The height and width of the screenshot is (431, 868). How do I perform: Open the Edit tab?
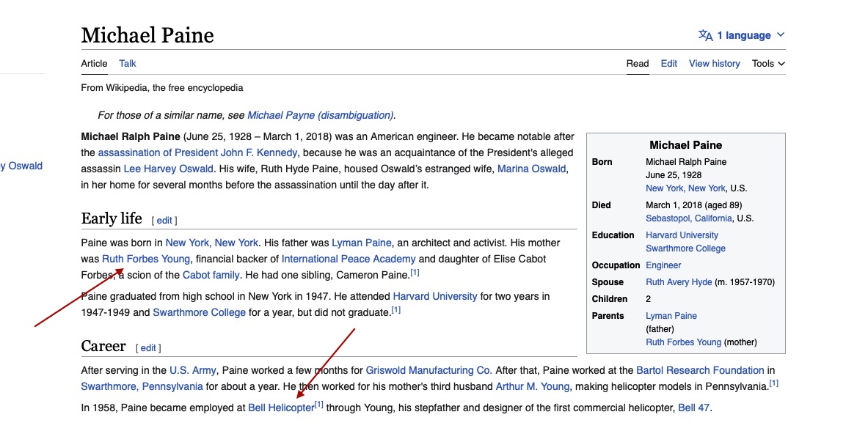668,64
